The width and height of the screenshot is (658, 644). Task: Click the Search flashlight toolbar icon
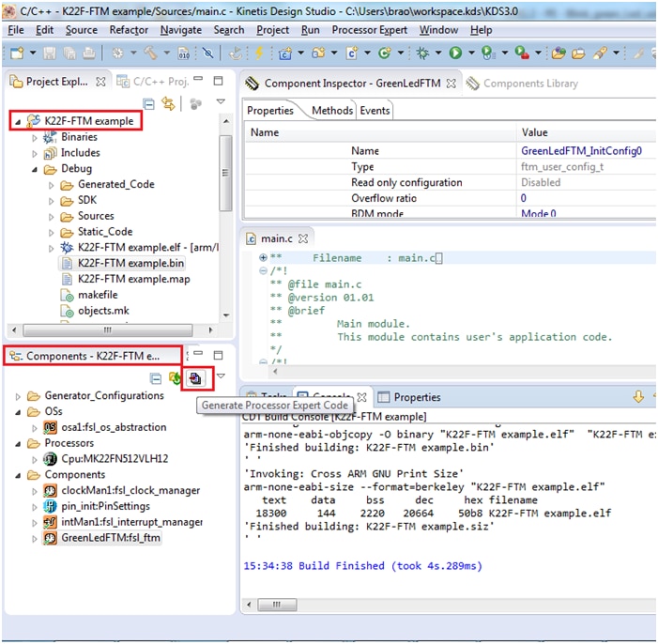coord(600,53)
